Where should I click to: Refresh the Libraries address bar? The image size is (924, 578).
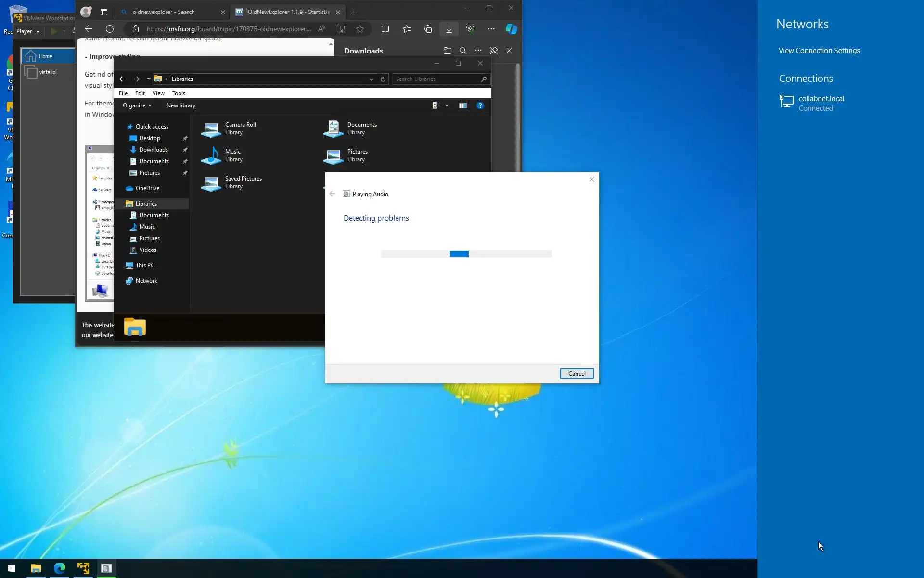coord(383,79)
